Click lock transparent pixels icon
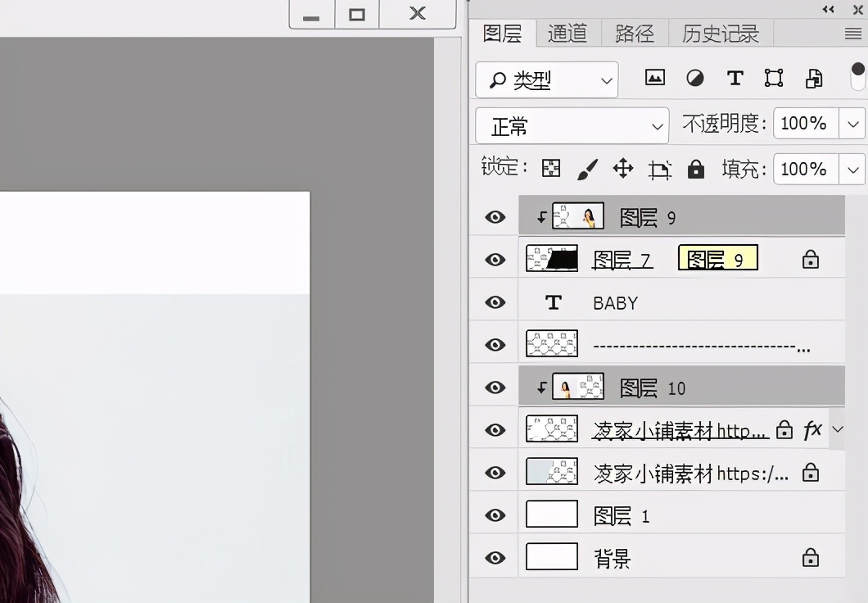868x603 pixels. tap(551, 169)
